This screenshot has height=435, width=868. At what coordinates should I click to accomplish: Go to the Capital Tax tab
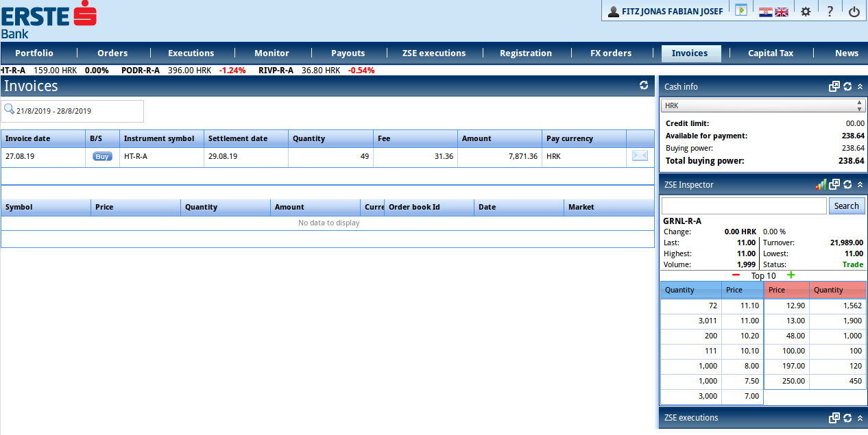pyautogui.click(x=770, y=53)
